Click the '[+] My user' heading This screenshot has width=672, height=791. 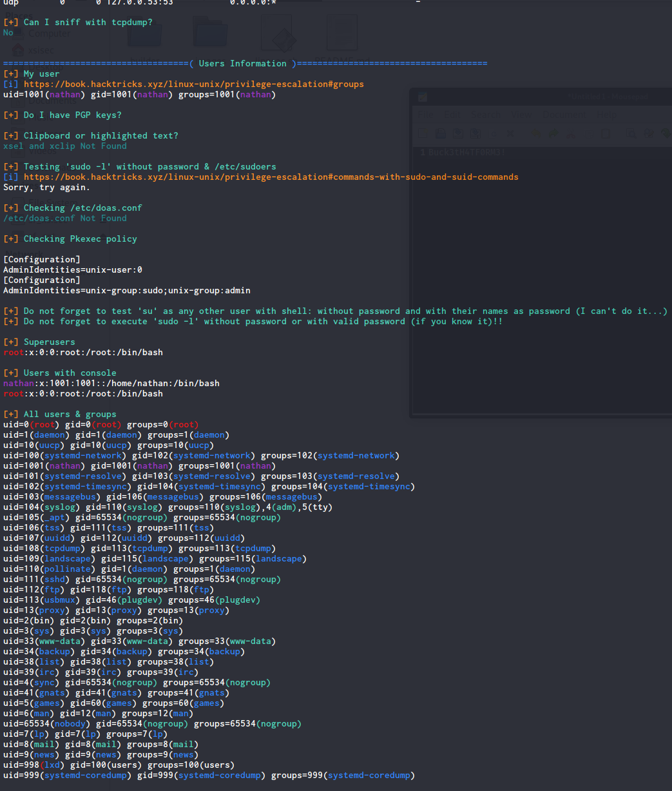32,74
